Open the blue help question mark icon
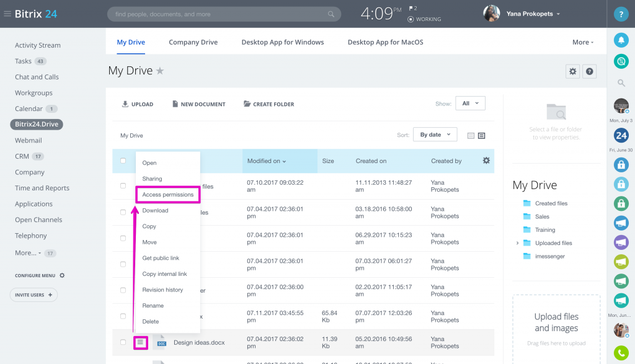 [621, 14]
